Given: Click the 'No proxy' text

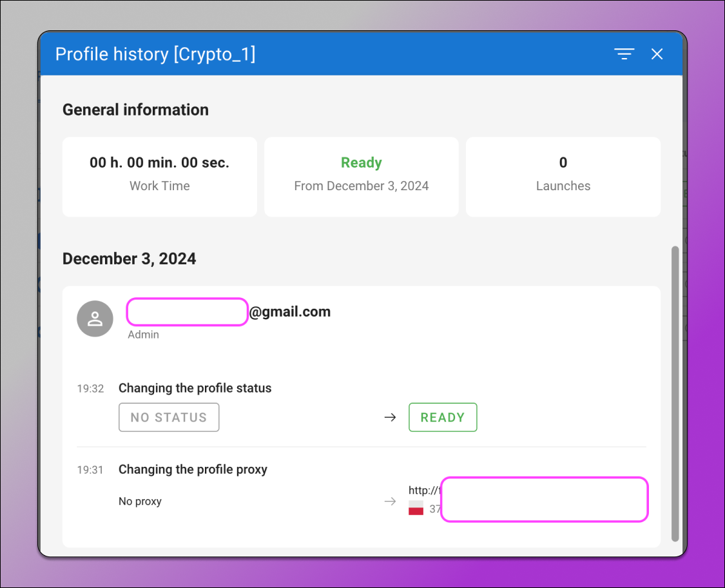Looking at the screenshot, I should [140, 502].
